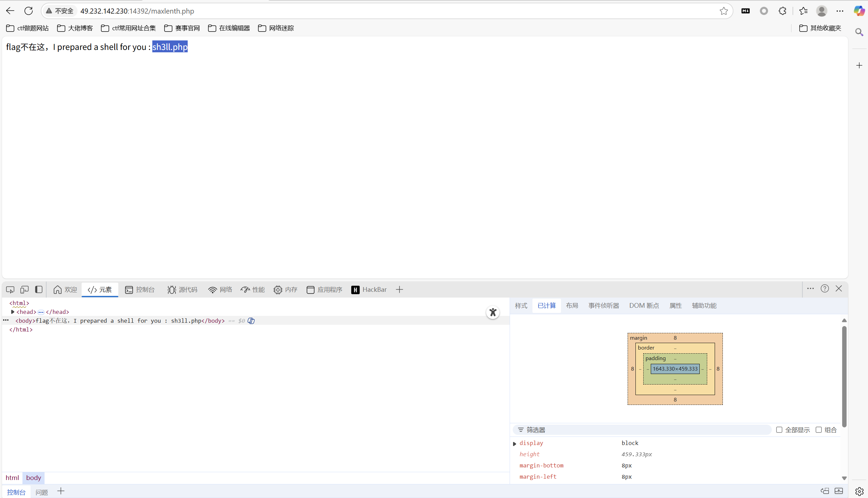Switch to the 已计算 computed pane
This screenshot has height=498, width=868.
tap(547, 305)
